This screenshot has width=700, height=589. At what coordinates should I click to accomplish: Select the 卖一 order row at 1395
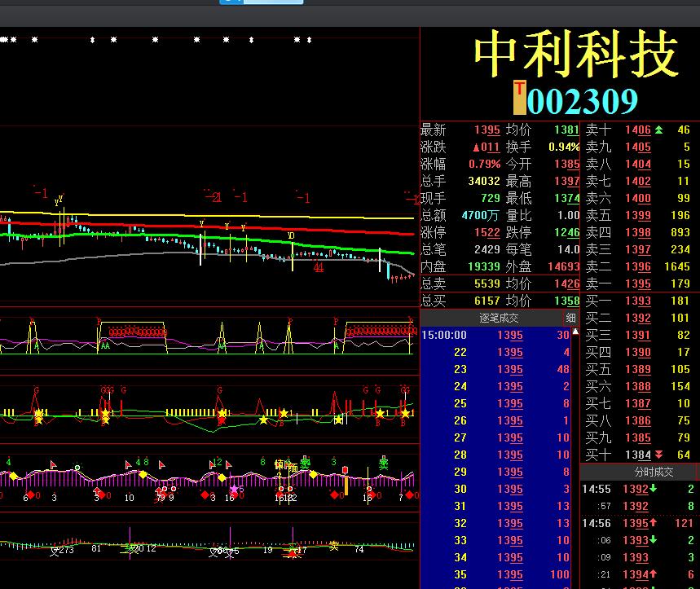click(639, 284)
